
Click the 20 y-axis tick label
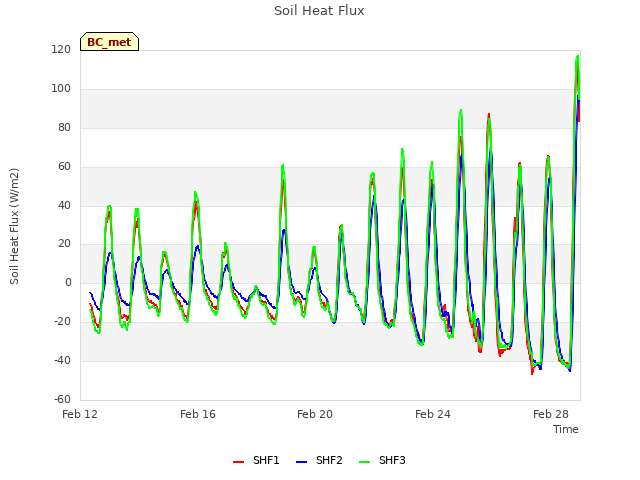point(64,244)
